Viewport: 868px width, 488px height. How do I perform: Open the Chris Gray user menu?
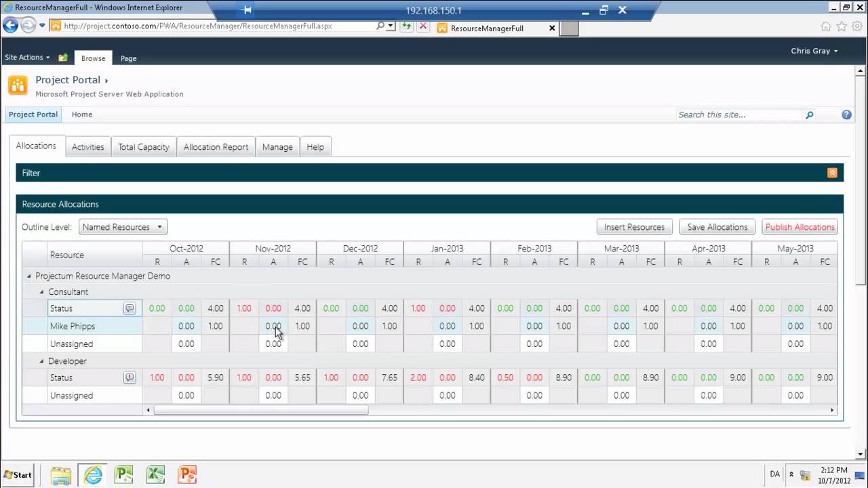pos(814,51)
